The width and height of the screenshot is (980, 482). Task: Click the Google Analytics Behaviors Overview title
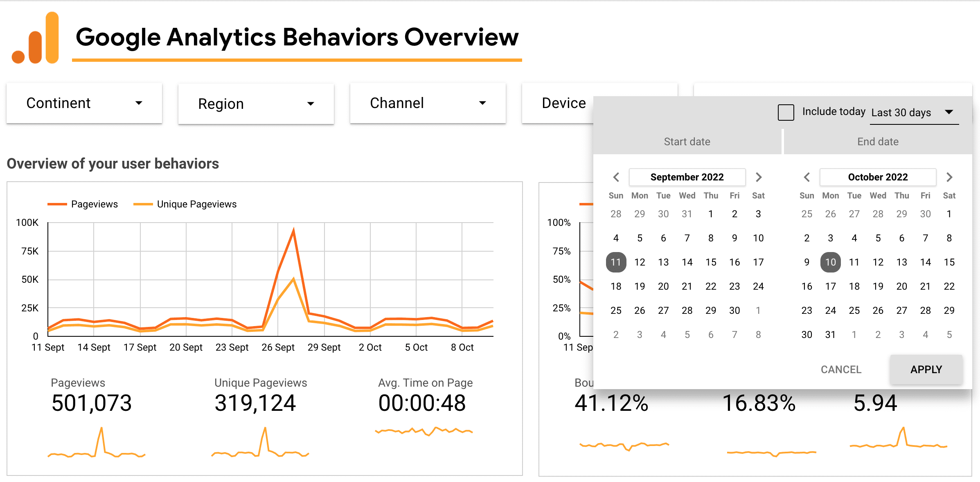[297, 37]
